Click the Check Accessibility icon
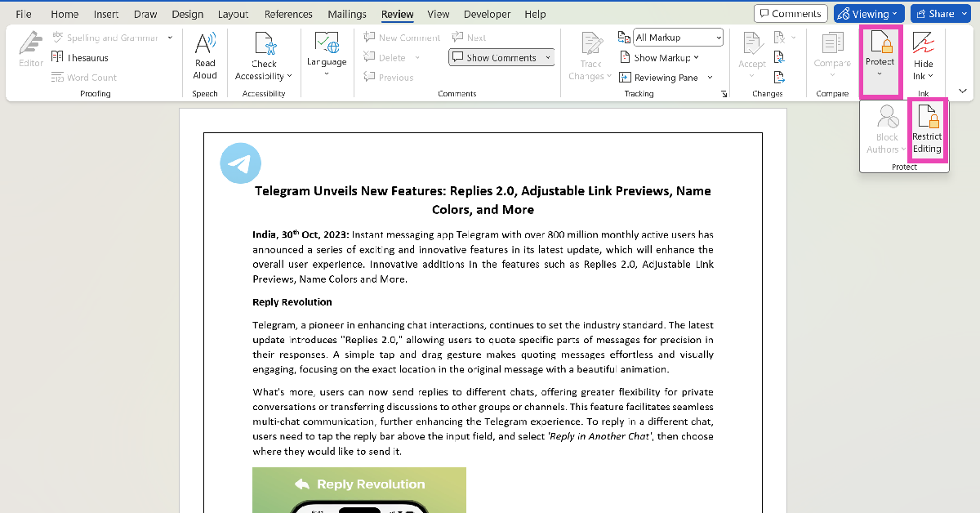 click(x=264, y=43)
